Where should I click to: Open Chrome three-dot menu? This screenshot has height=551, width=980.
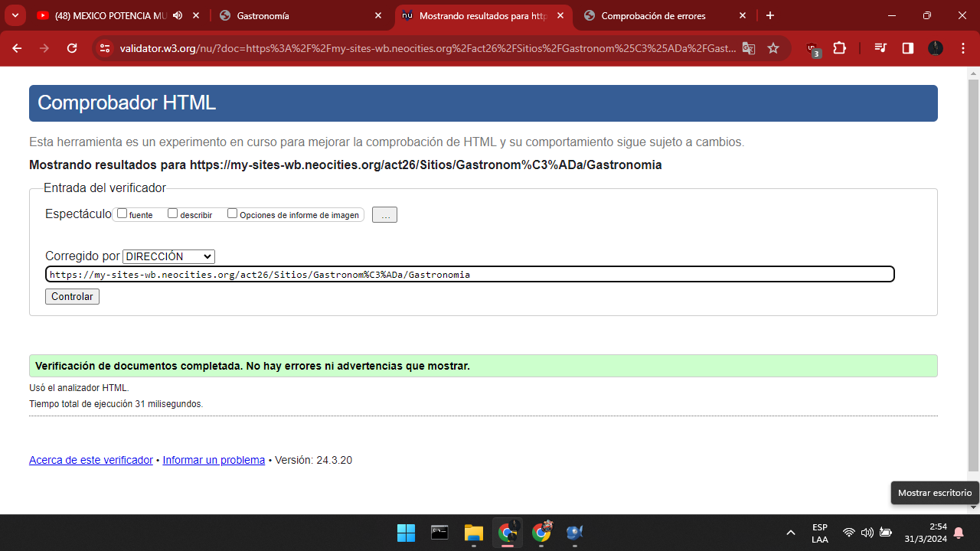coord(962,48)
